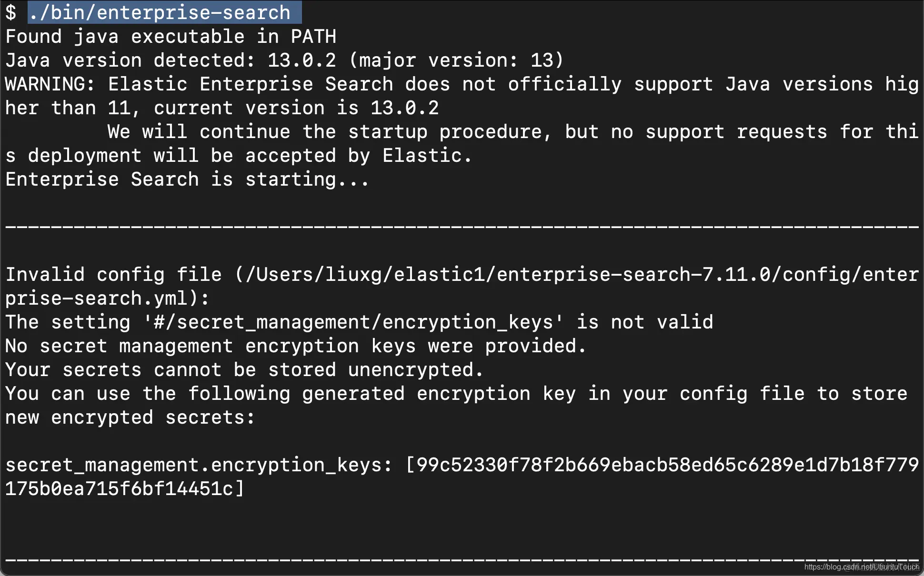Click the 'Invalid config file' path line
924x576 pixels.
point(462,275)
